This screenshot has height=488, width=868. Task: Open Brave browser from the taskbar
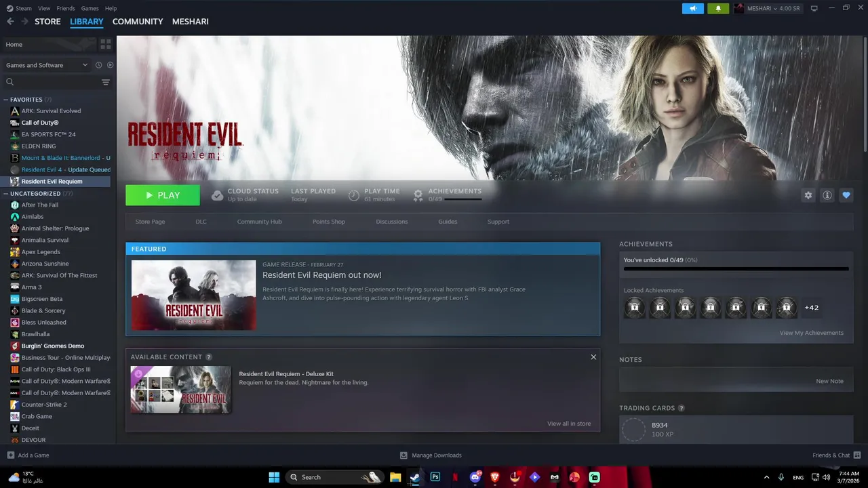click(x=494, y=477)
